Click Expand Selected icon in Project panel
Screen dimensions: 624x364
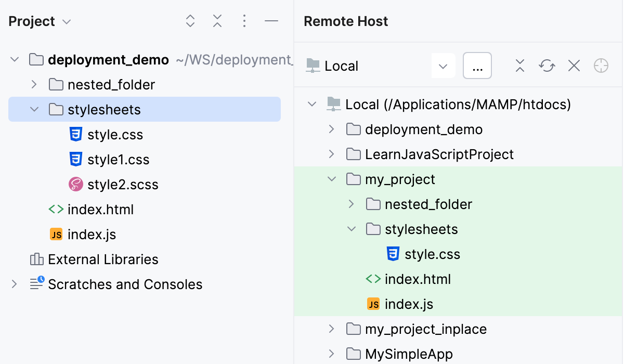click(x=190, y=21)
